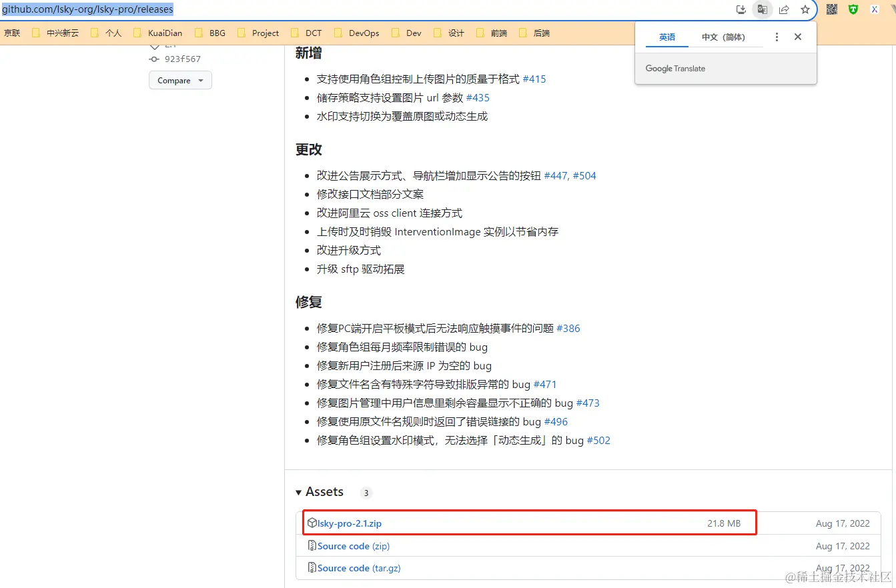Click 改进阿里云 oss client 连接方式 item
896x588 pixels.
[390, 213]
